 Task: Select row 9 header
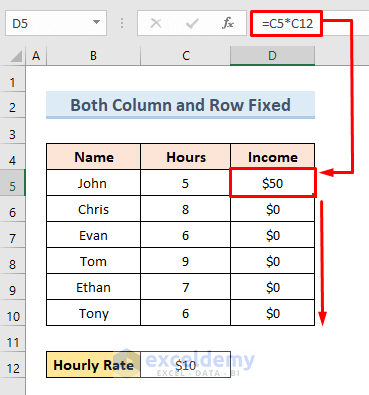coord(13,287)
